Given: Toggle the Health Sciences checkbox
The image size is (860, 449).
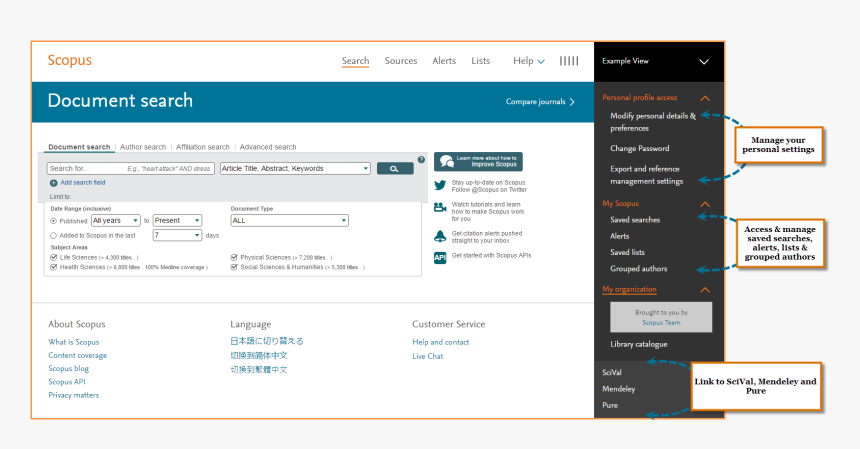Looking at the screenshot, I should click(x=53, y=267).
